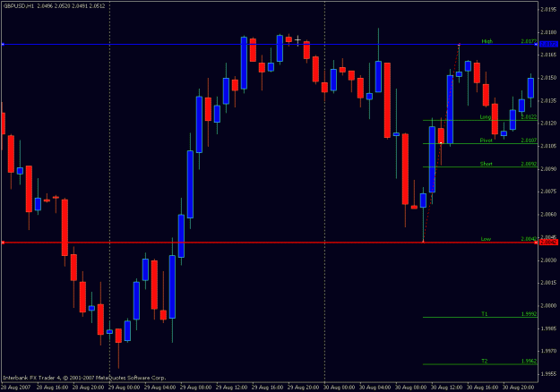Viewport: 560px width, 392px height.
Task: Click the GBPUSD,H1 chart title text
Action: (x=18, y=5)
